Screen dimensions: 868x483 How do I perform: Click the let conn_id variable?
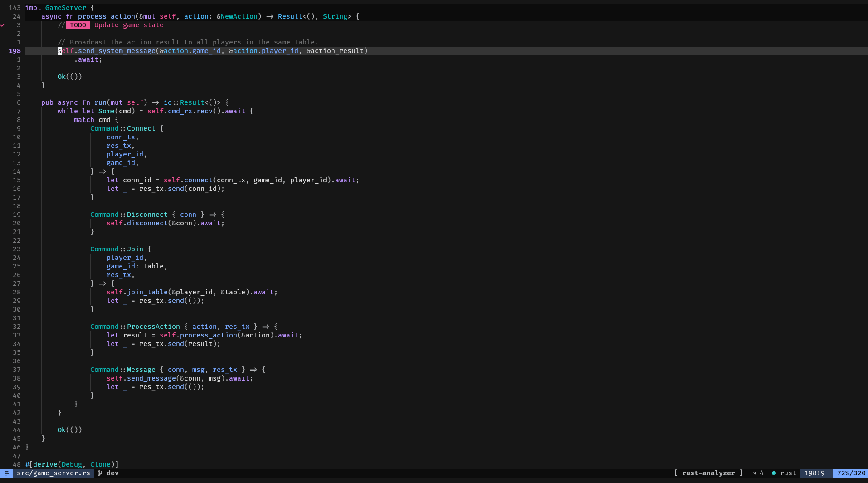[137, 180]
